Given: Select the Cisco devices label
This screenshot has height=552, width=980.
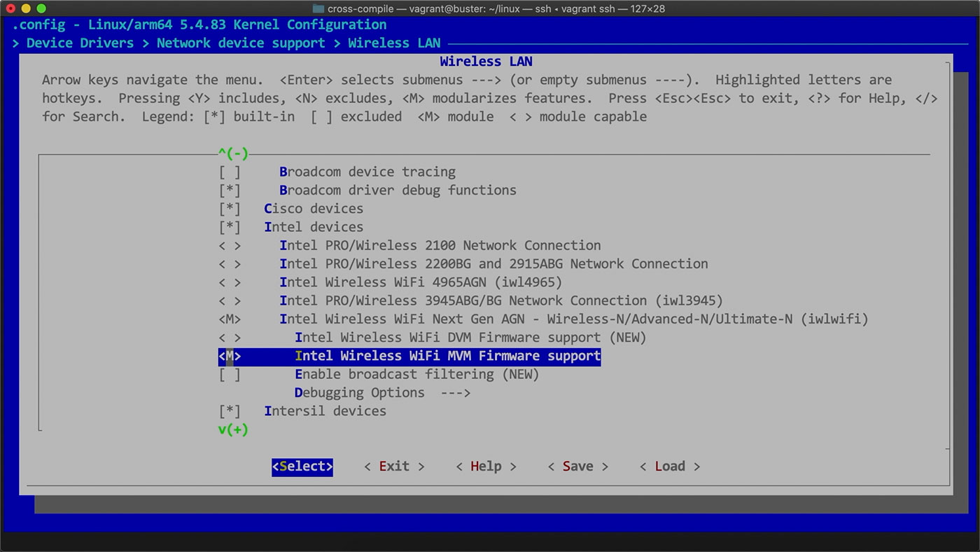Looking at the screenshot, I should pyautogui.click(x=314, y=209).
